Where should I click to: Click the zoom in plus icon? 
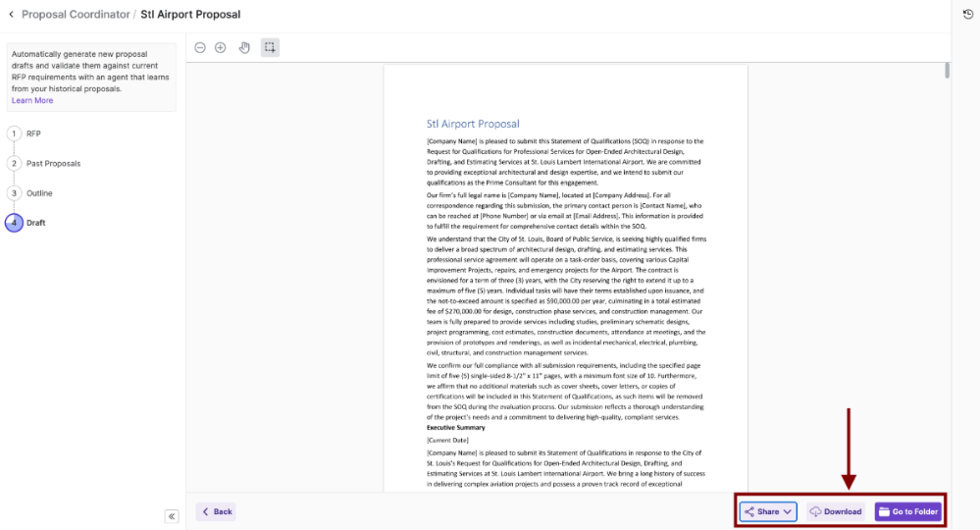click(221, 47)
